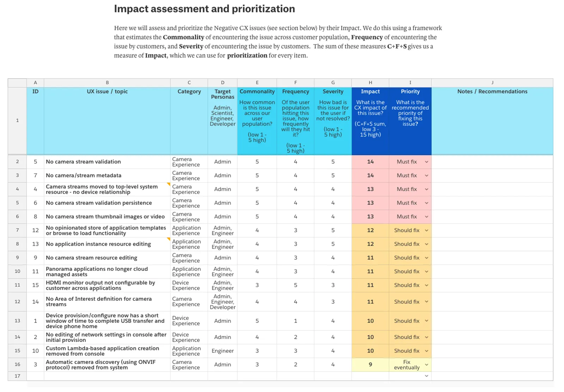Open priority dropdown for No camera stream validation
Viewport: 564px width, 392px height.
coord(427,162)
